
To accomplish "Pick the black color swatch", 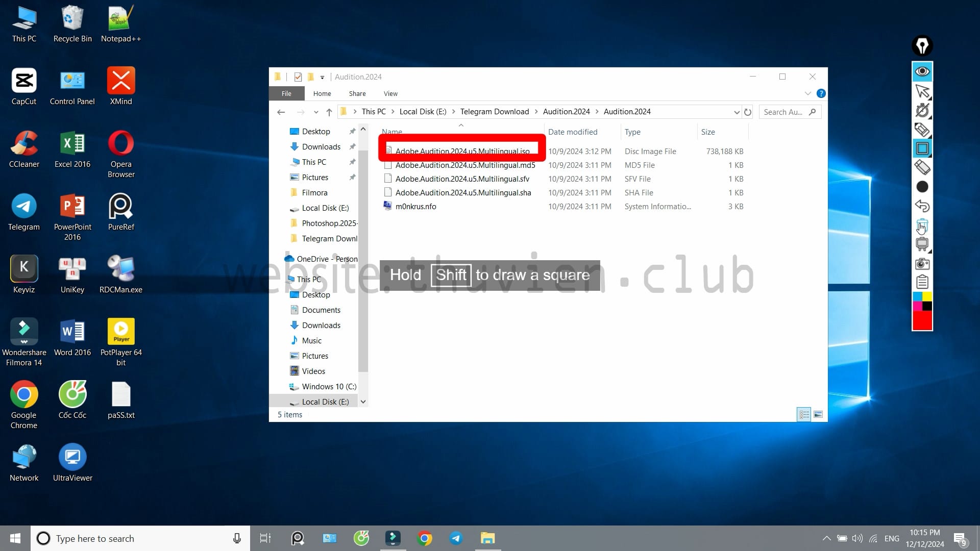I will point(927,306).
